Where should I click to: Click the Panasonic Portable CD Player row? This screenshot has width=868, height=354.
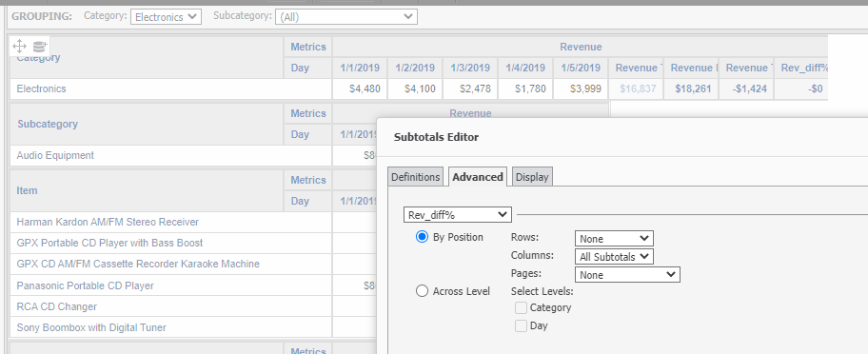[x=171, y=285]
